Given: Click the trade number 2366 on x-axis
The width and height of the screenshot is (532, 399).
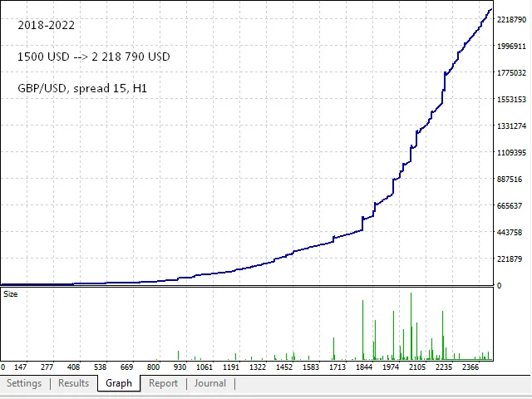Looking at the screenshot, I should click(470, 367).
